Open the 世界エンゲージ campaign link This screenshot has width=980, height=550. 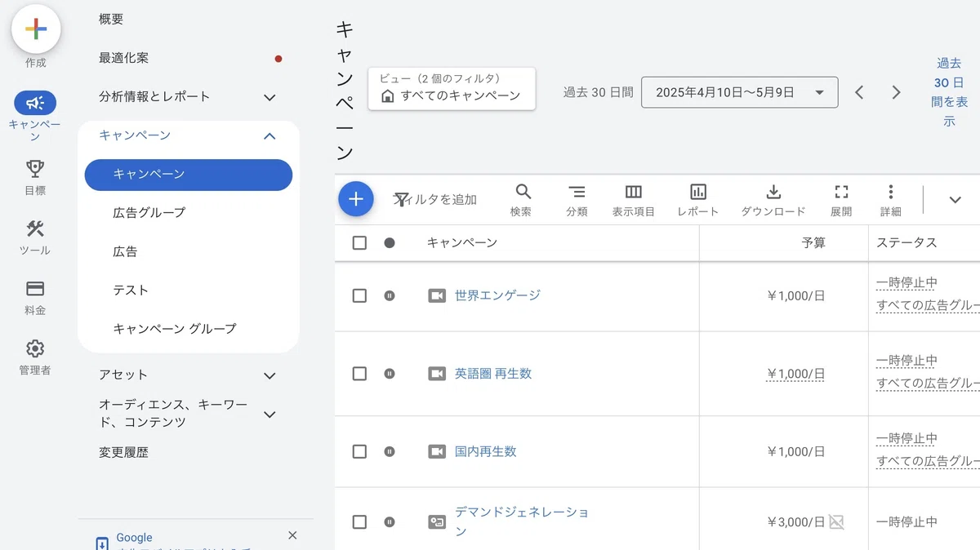pyautogui.click(x=497, y=295)
